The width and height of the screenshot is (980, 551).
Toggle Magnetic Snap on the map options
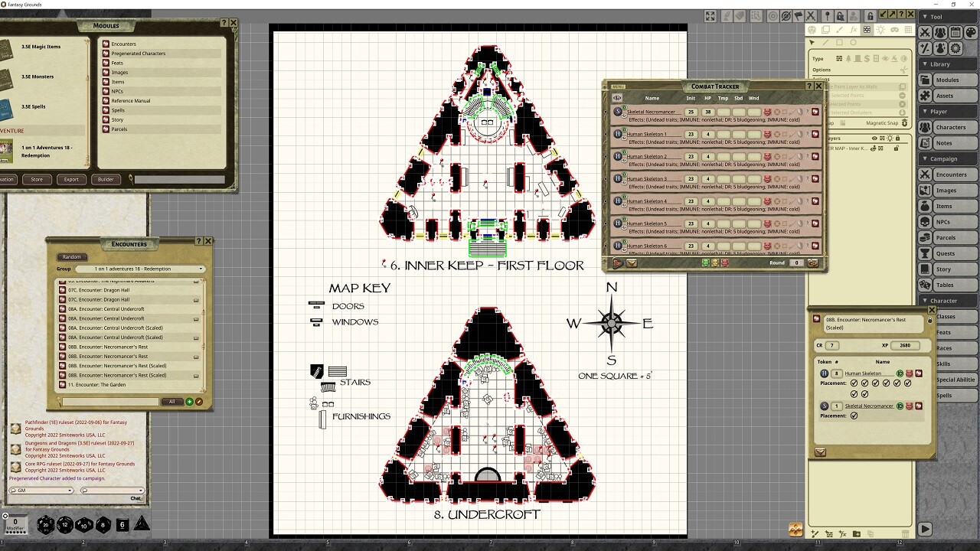[x=904, y=122]
